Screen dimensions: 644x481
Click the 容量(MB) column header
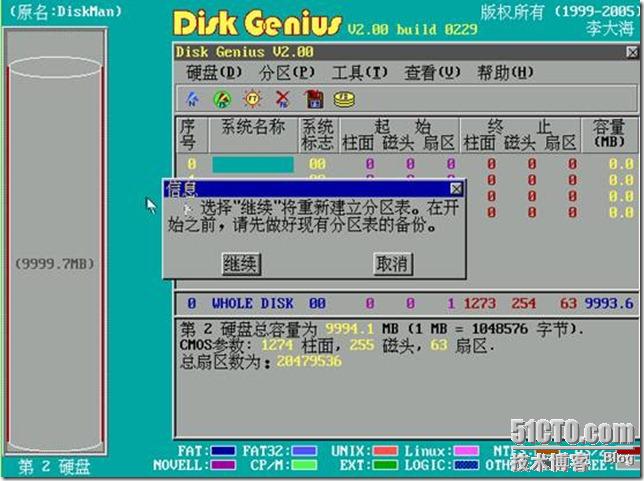pyautogui.click(x=609, y=133)
